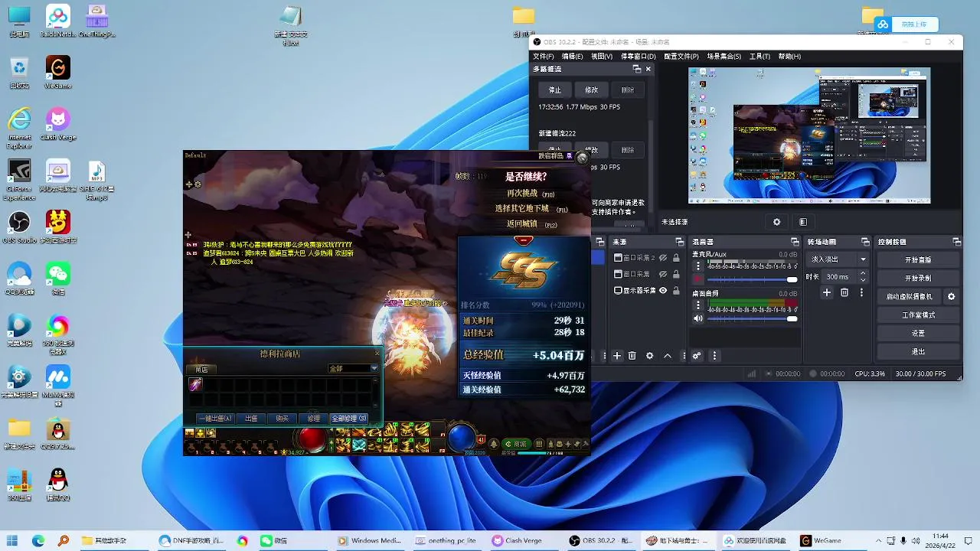Viewport: 980px width, 551px height.
Task: Unmute the 麦克风/Aux red mute button
Action: point(697,279)
